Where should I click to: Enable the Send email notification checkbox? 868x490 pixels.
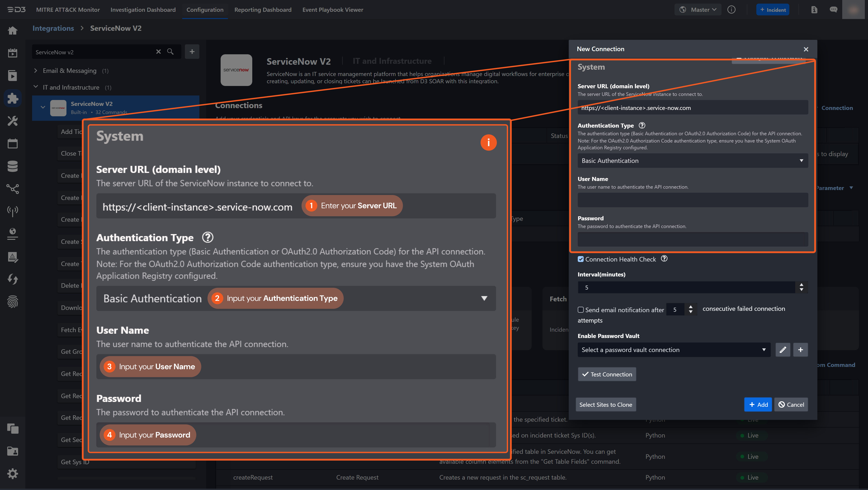tap(580, 309)
